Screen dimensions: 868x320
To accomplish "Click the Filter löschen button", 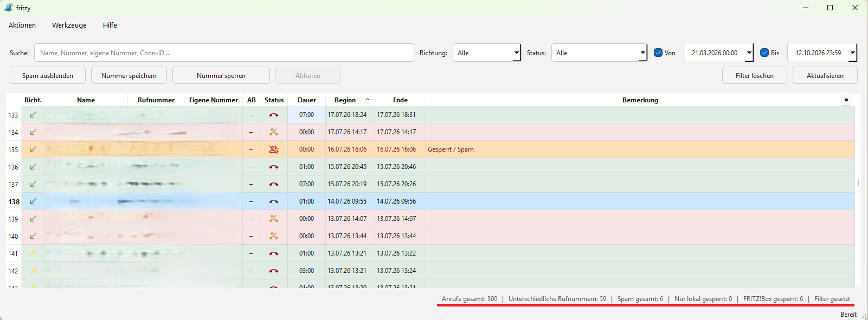I will tap(755, 75).
